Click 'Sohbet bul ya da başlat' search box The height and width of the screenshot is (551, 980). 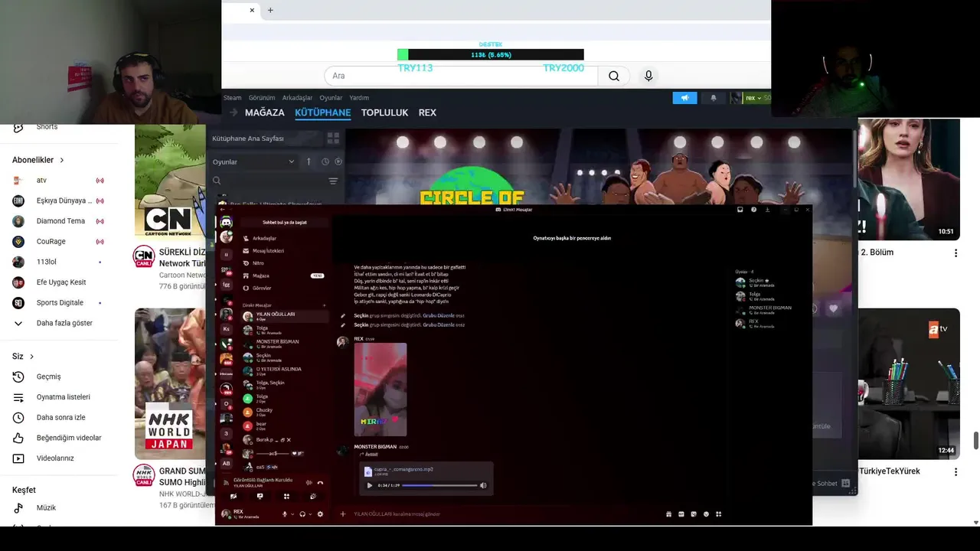285,222
